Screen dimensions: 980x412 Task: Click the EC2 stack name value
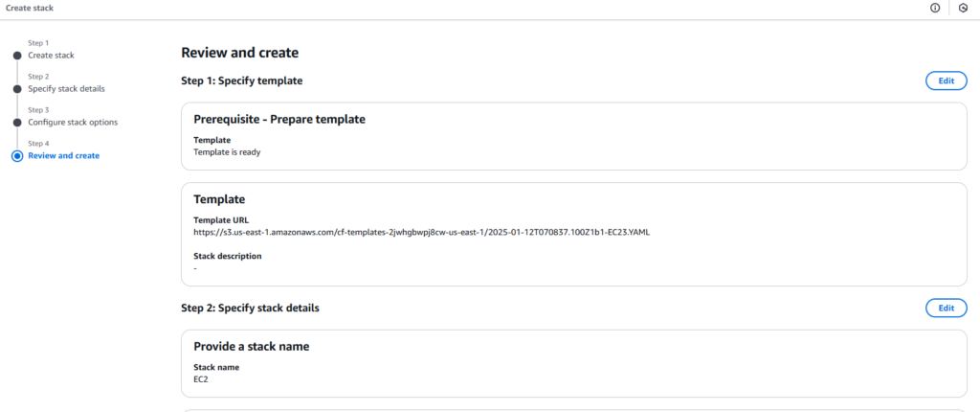(x=201, y=378)
